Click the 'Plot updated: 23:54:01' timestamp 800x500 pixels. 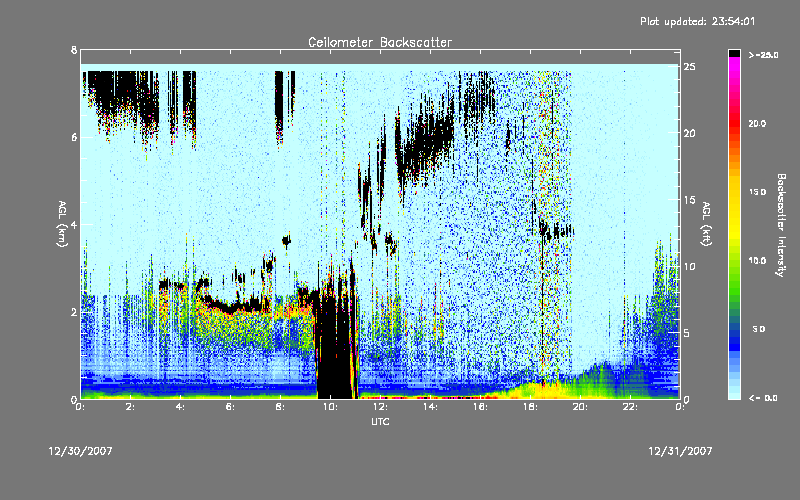tap(697, 21)
